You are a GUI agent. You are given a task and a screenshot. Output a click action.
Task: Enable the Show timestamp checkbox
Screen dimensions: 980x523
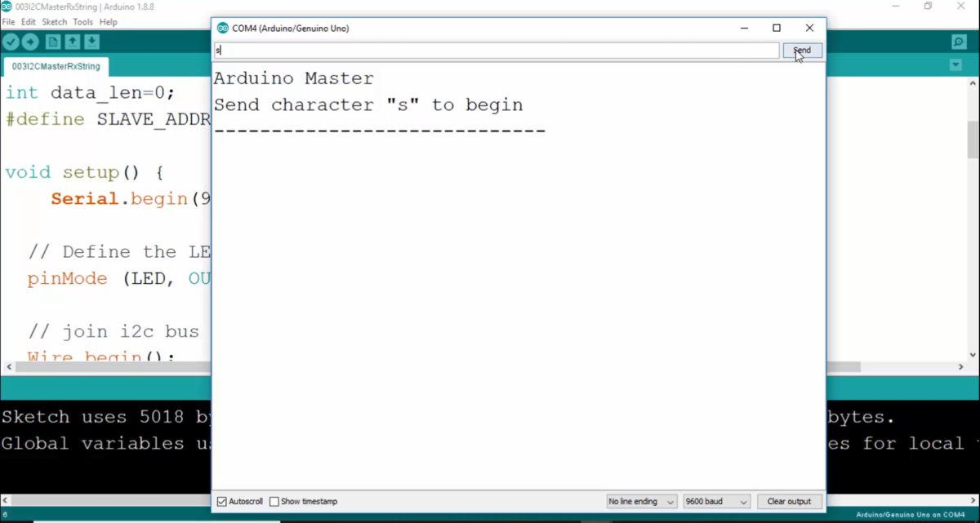(274, 501)
